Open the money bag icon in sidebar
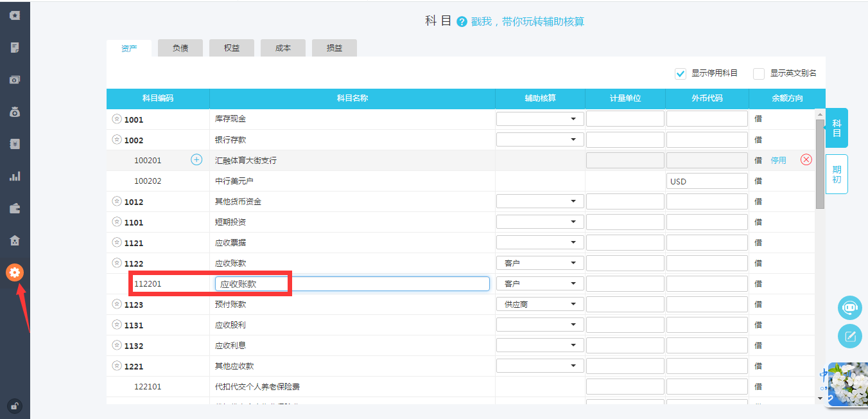 (x=15, y=112)
